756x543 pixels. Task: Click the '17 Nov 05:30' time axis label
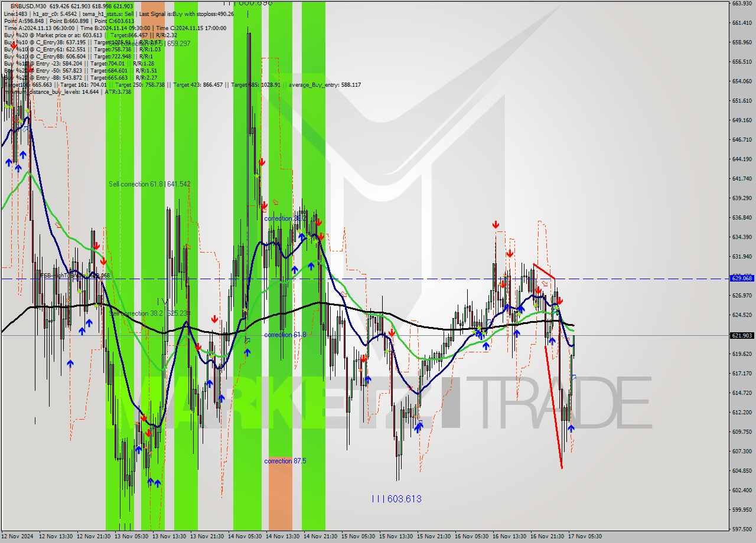coord(585,537)
